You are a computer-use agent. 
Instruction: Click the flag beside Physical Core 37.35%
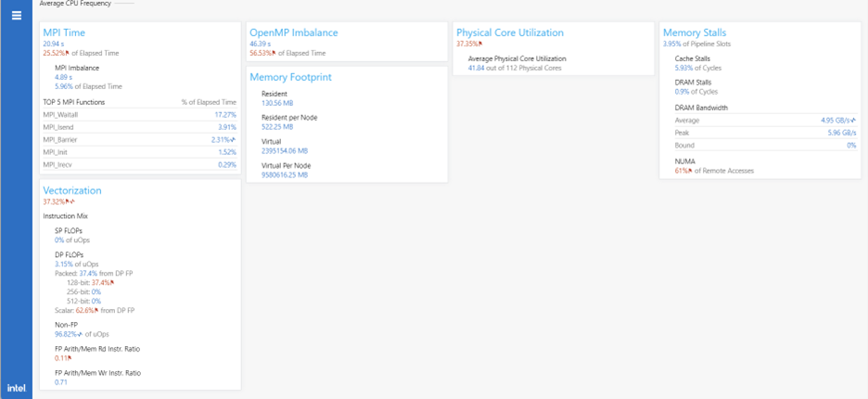coord(480,44)
